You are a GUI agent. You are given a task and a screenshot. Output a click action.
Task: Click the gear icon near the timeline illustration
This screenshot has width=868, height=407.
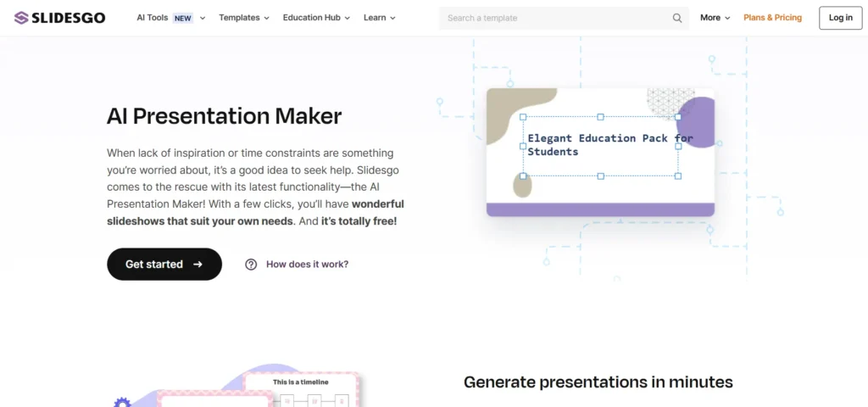coord(123,402)
